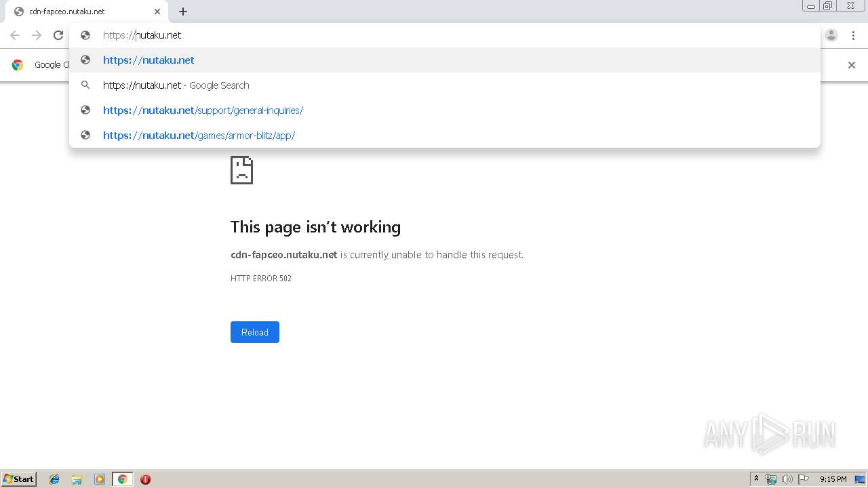Open Chrome's three-dot menu

pos(853,35)
